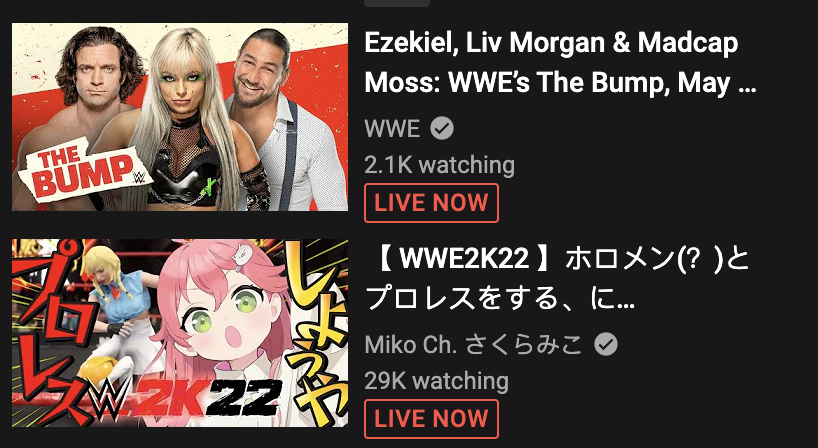
Task: Open the WWE's The Bump video thumbnail
Action: (x=180, y=117)
